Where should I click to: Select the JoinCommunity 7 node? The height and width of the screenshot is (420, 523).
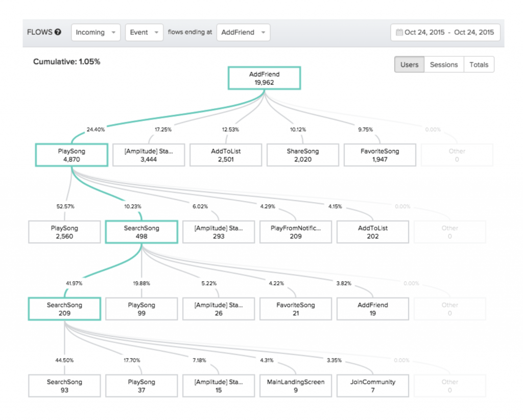click(373, 386)
